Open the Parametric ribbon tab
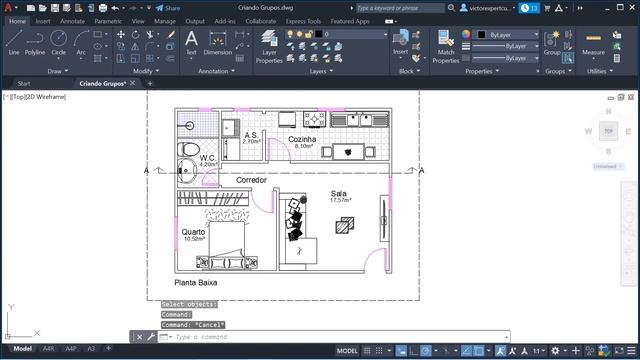640x360 pixels. pos(108,21)
